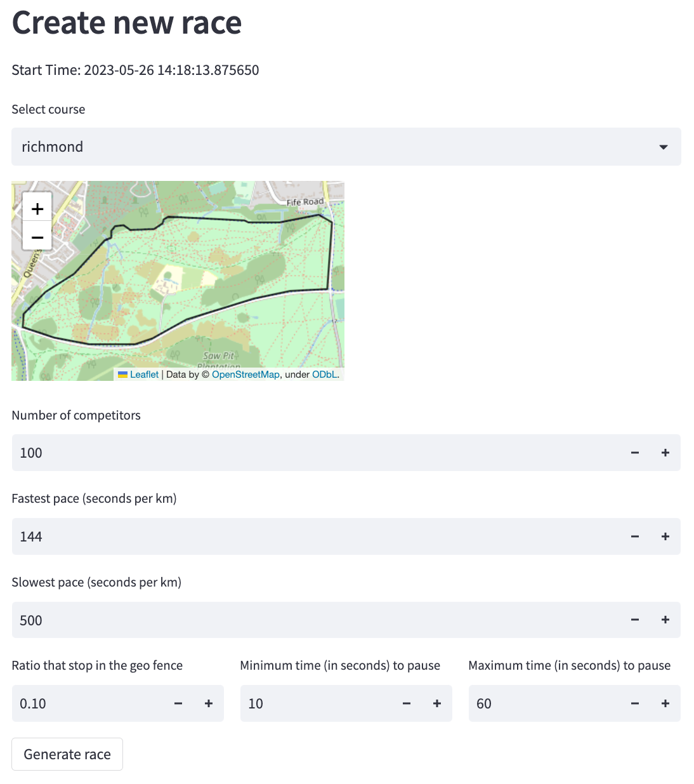Decrease the maximum pause time
Viewport: 694px width, 784px height.
click(x=635, y=703)
